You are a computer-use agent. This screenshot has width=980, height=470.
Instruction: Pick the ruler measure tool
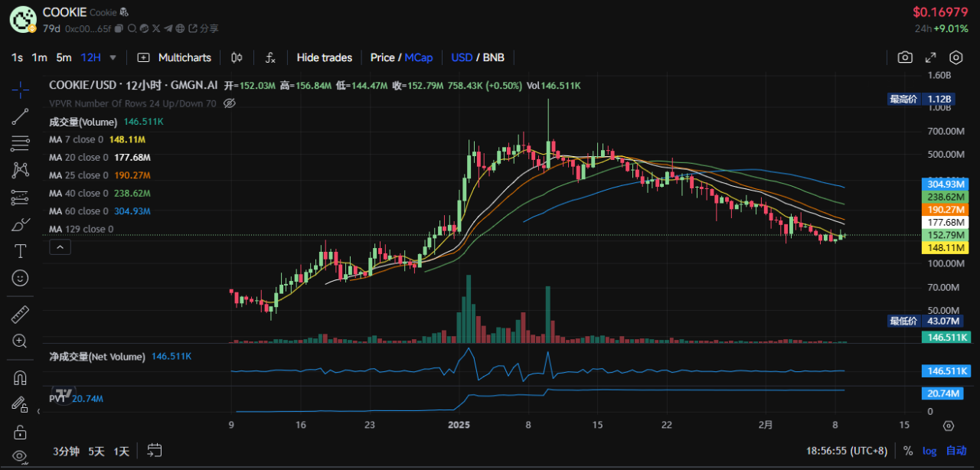click(x=21, y=314)
